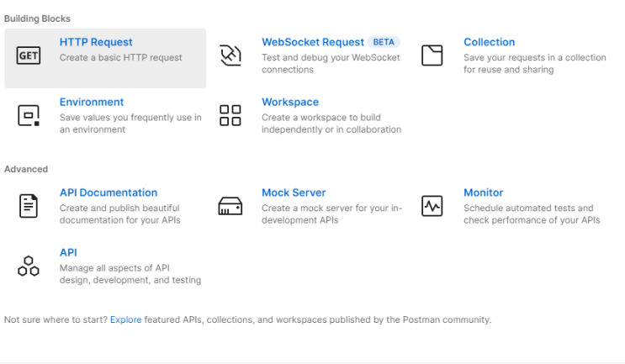
Task: Click the WebSocket Request plug icon
Action: click(x=230, y=55)
